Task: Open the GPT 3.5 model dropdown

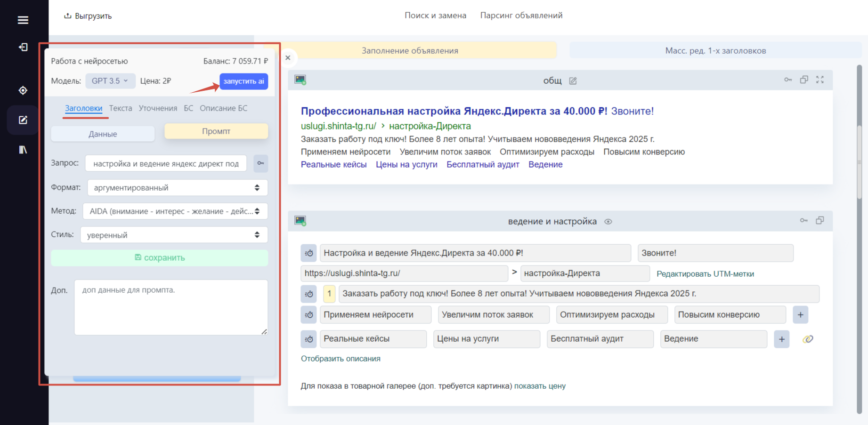Action: pyautogui.click(x=110, y=81)
